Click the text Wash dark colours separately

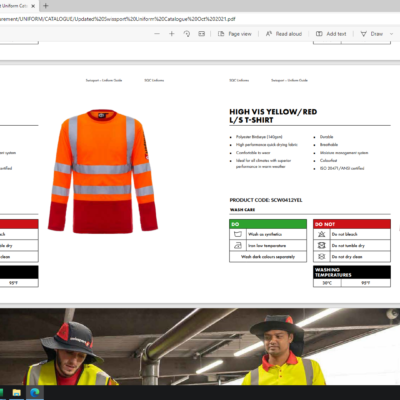coord(268,257)
